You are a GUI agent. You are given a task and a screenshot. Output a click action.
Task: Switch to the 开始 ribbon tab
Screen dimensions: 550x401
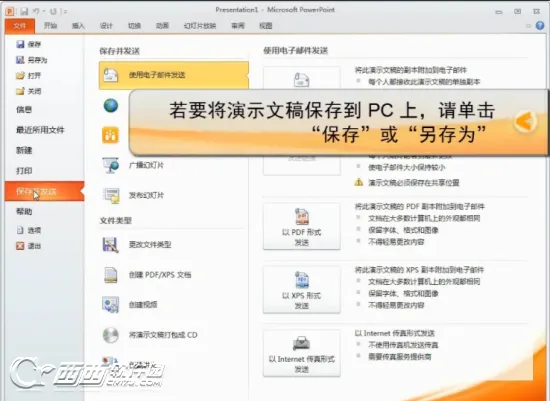[x=51, y=26]
